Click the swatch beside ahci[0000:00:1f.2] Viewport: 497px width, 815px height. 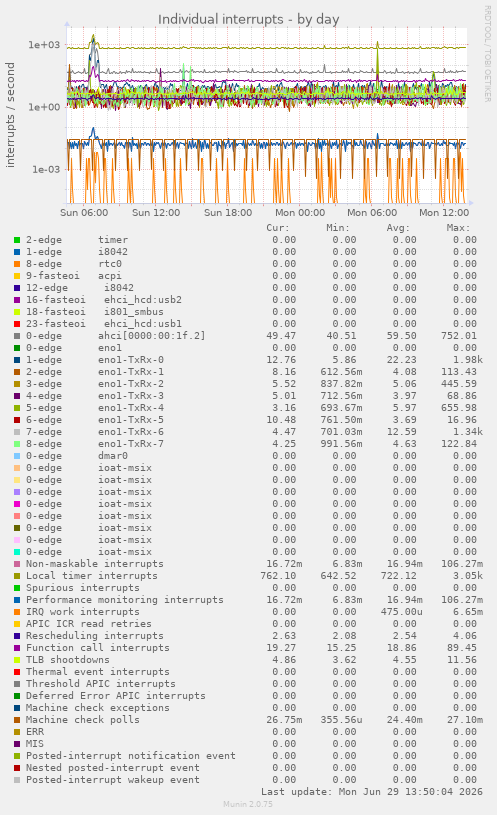click(17, 336)
